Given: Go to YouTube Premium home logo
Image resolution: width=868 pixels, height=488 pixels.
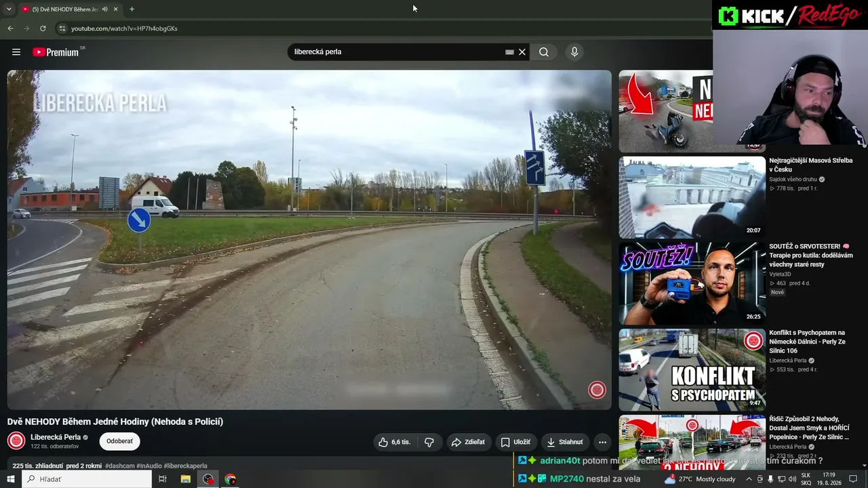Looking at the screenshot, I should [x=56, y=52].
